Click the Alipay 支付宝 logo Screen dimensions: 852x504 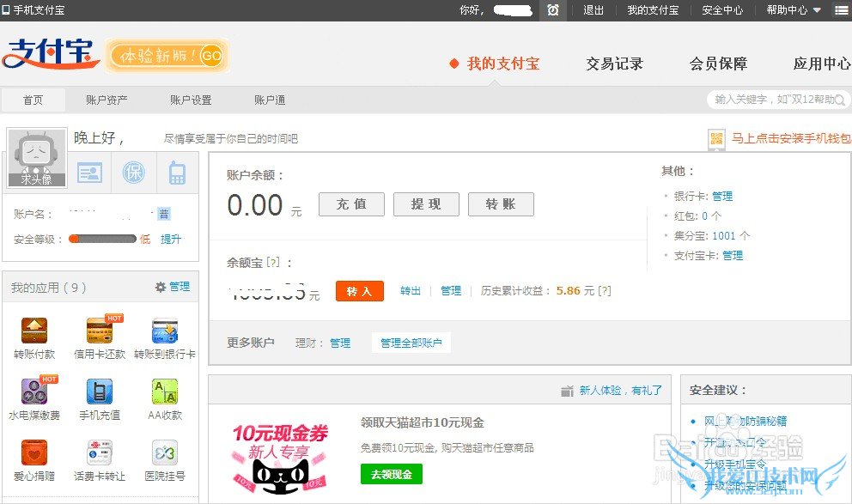(x=51, y=54)
